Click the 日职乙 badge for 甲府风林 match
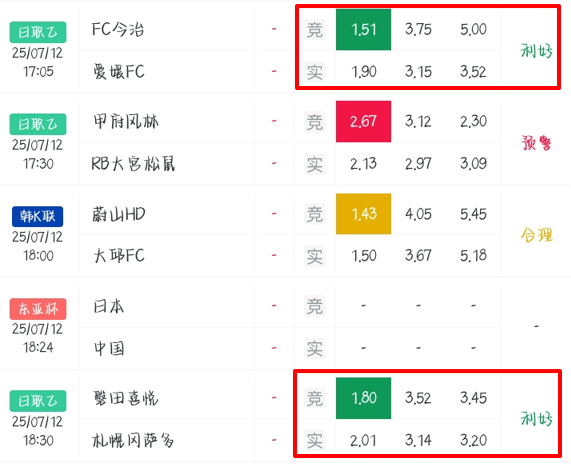This screenshot has width=571, height=467. 38,124
